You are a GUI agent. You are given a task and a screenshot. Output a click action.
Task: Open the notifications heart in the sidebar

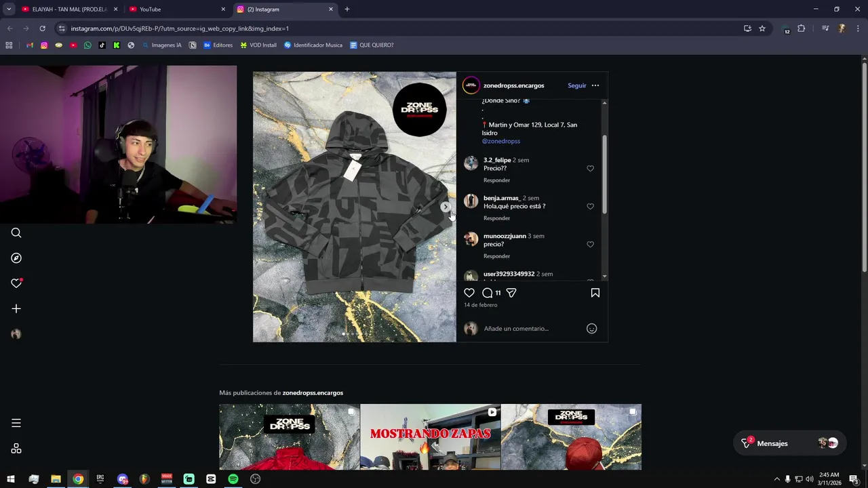tap(16, 283)
